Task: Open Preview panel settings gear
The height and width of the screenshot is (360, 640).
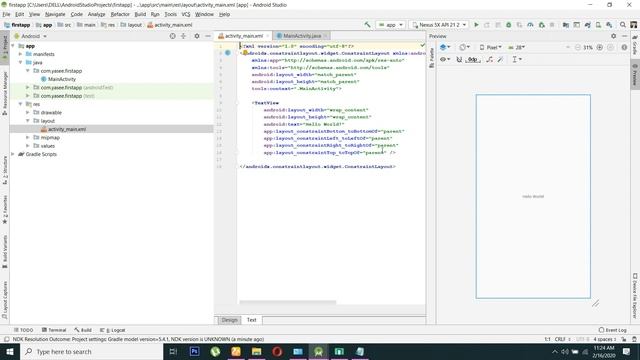Action: coord(613,36)
